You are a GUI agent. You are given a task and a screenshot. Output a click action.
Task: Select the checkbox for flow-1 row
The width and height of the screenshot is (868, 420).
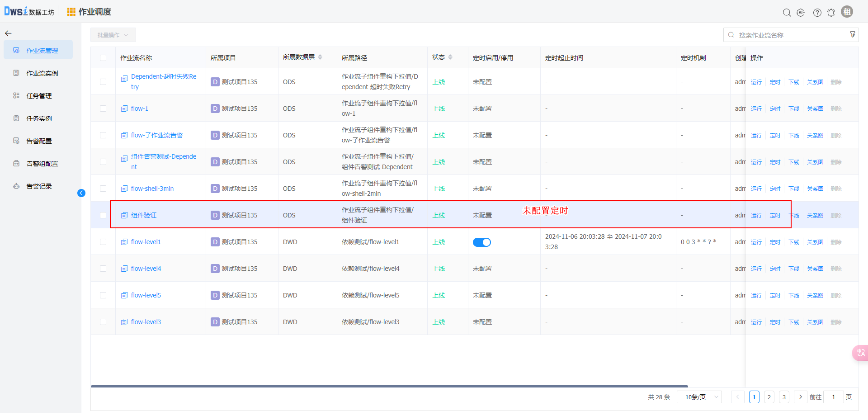pos(103,109)
